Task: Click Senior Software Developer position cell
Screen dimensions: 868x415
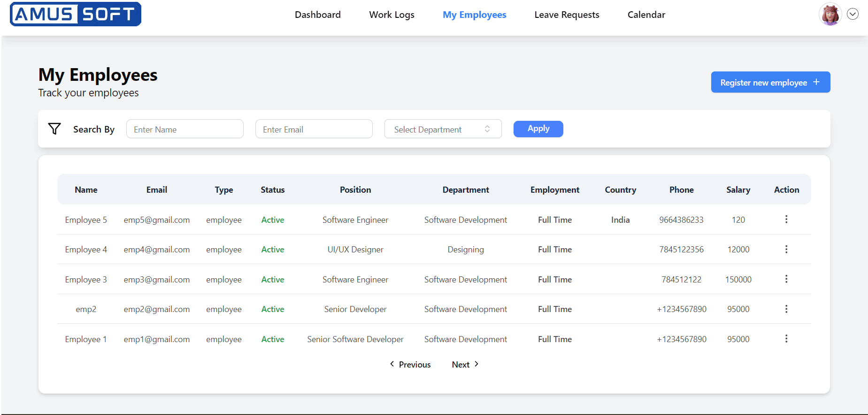Action: click(355, 339)
